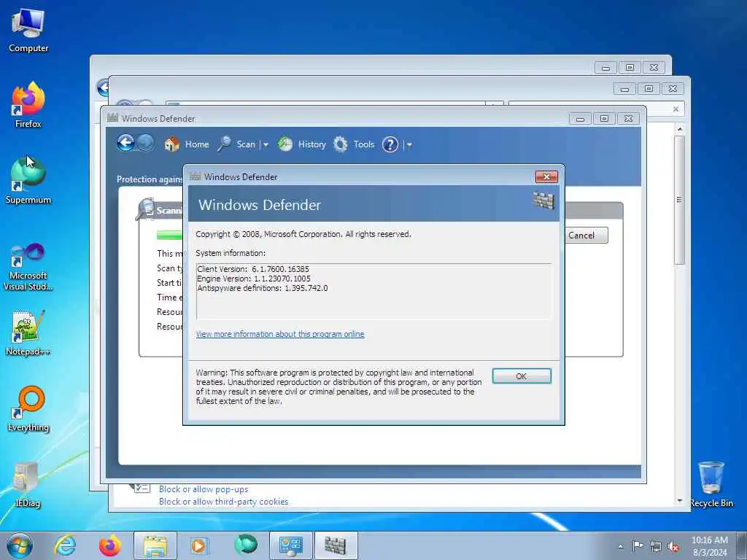Click the Scan magnifier icon

224,144
